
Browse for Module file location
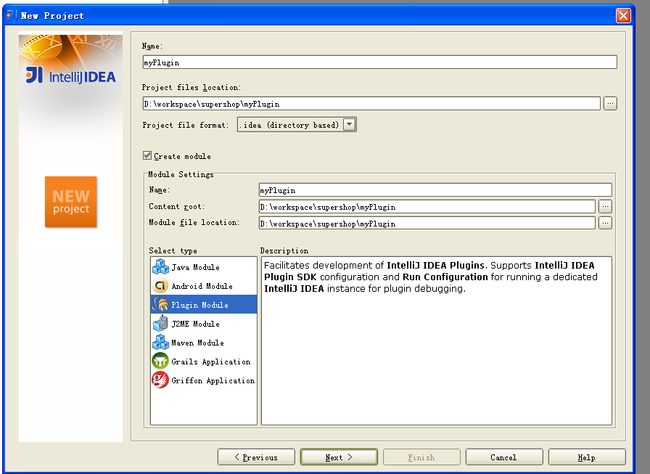(605, 223)
